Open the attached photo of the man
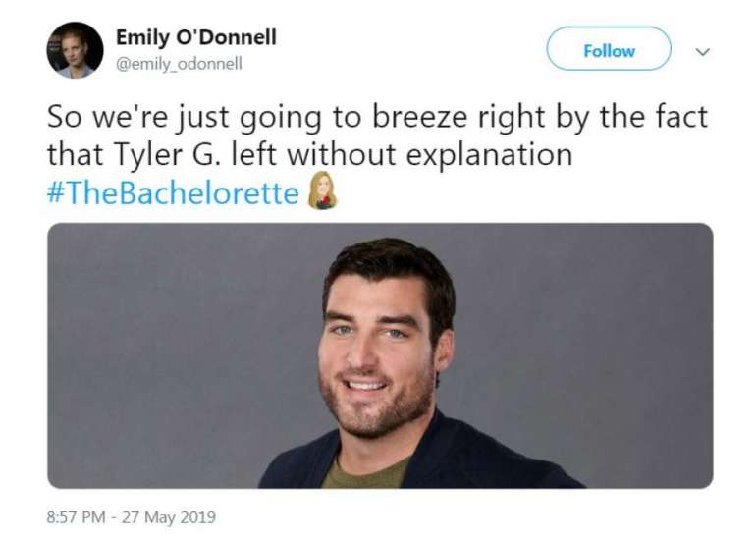 pos(380,354)
